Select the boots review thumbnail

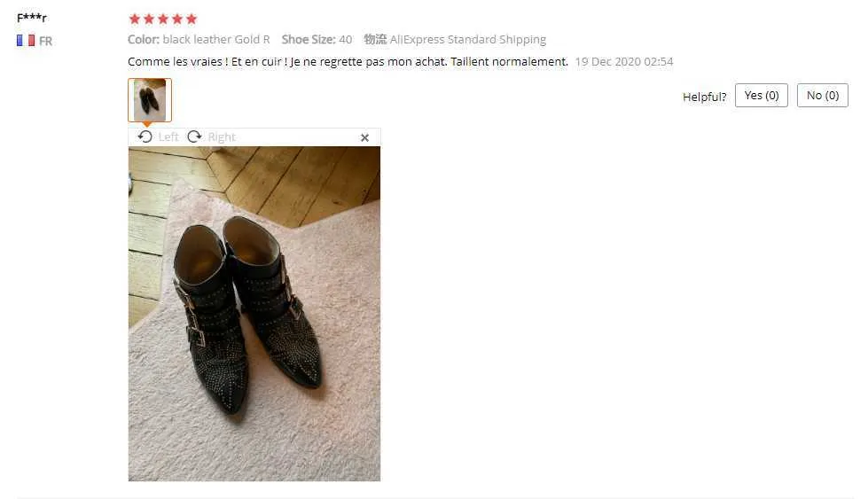(x=150, y=100)
